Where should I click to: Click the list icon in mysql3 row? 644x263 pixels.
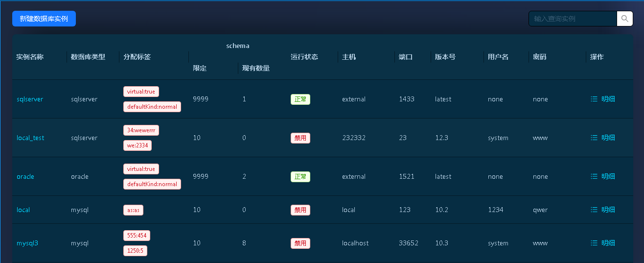594,243
